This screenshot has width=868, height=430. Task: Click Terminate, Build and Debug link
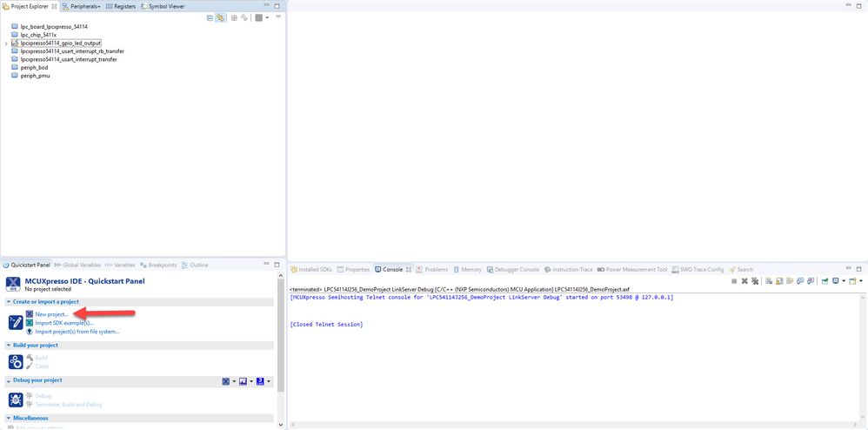[x=69, y=405]
